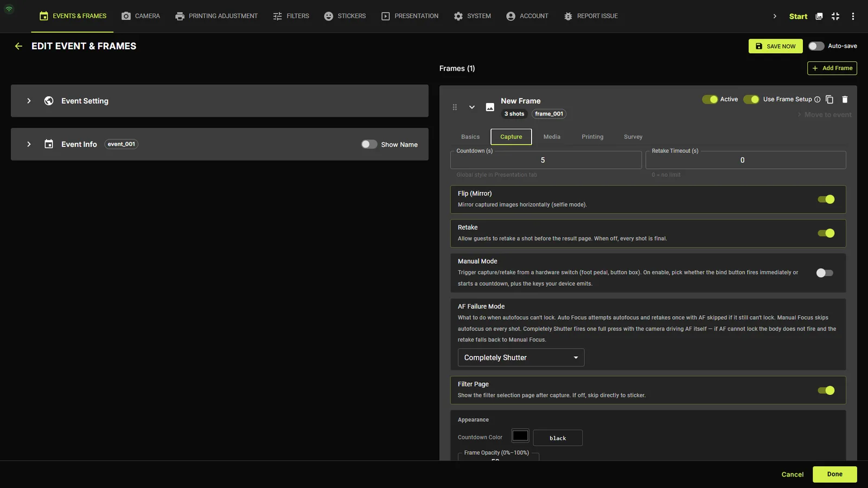
Task: Open the Filters menu label
Action: (x=298, y=16)
